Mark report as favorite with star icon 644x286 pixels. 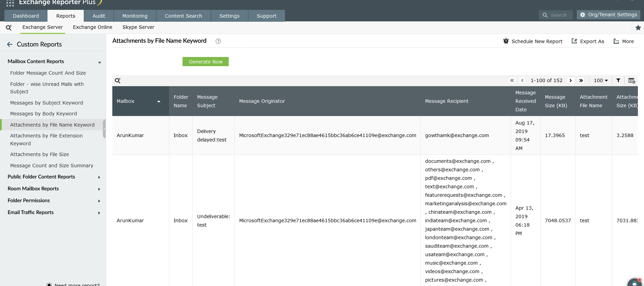(638, 27)
